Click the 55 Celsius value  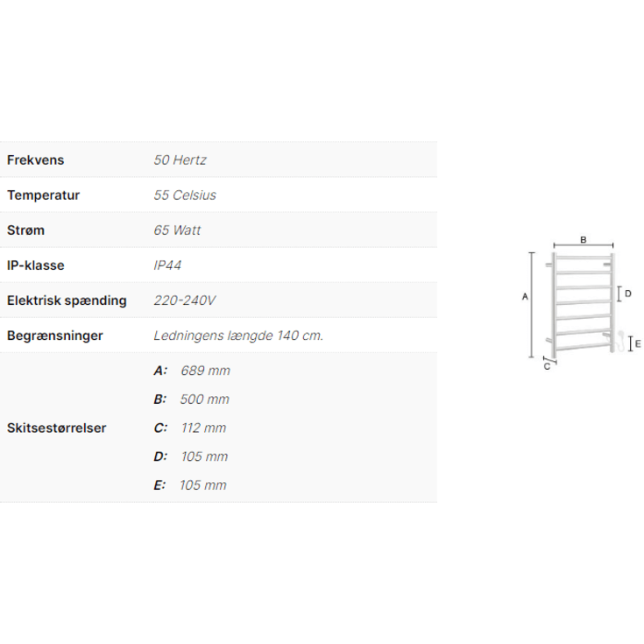tap(185, 195)
